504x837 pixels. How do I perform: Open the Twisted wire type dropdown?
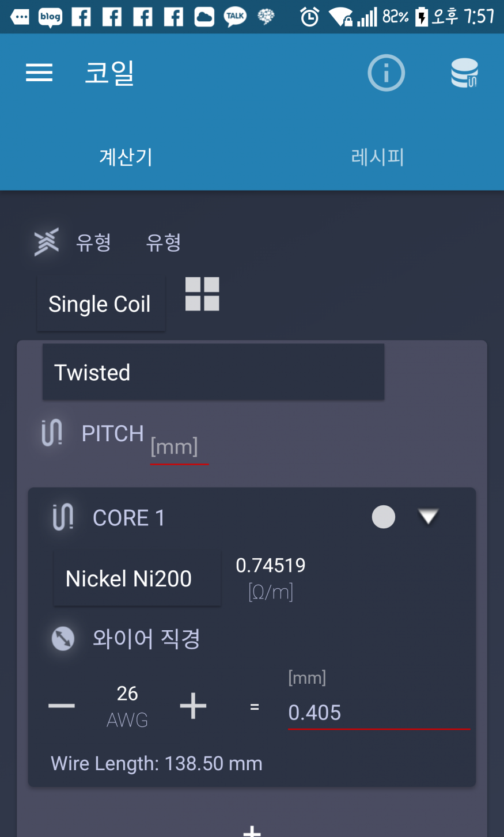click(x=213, y=372)
